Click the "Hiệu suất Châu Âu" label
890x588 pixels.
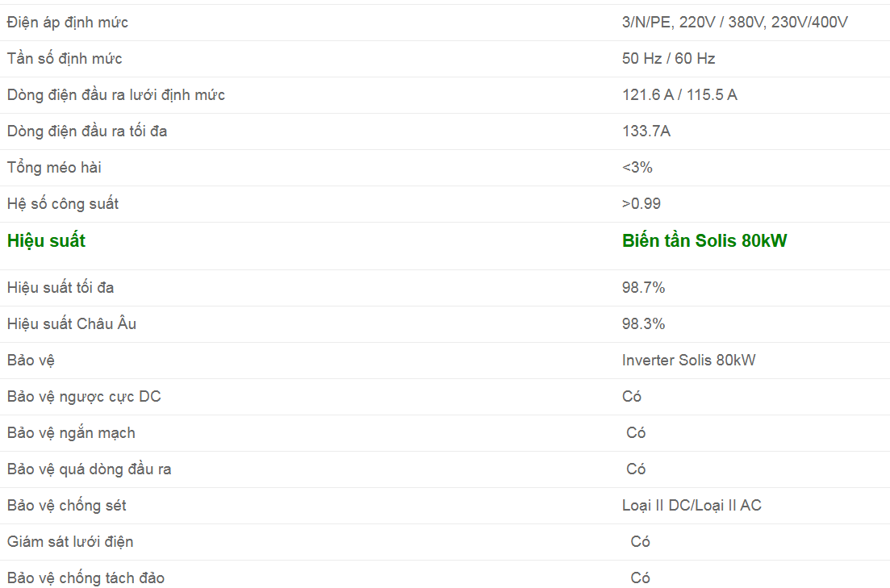pos(72,324)
